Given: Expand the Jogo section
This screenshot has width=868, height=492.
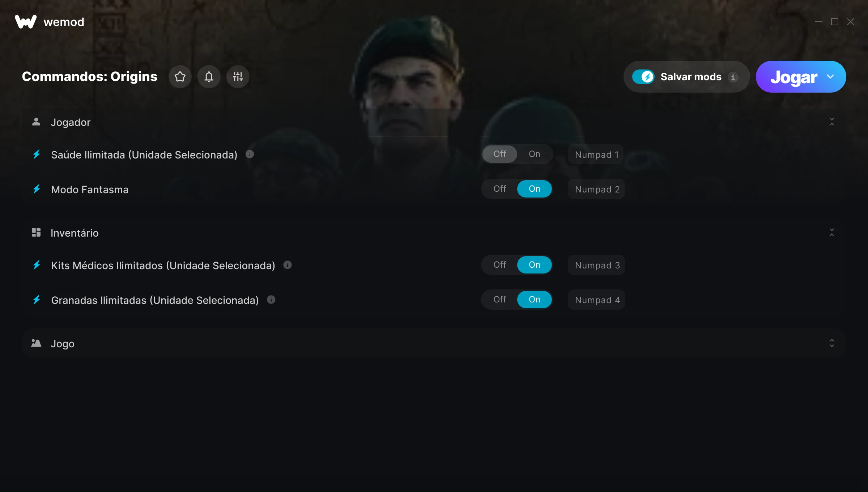Looking at the screenshot, I should 831,343.
